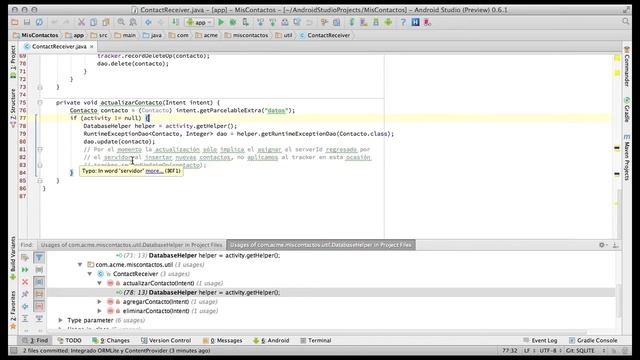
Task: Navigate back with the blue arrow icon
Action: click(x=148, y=22)
